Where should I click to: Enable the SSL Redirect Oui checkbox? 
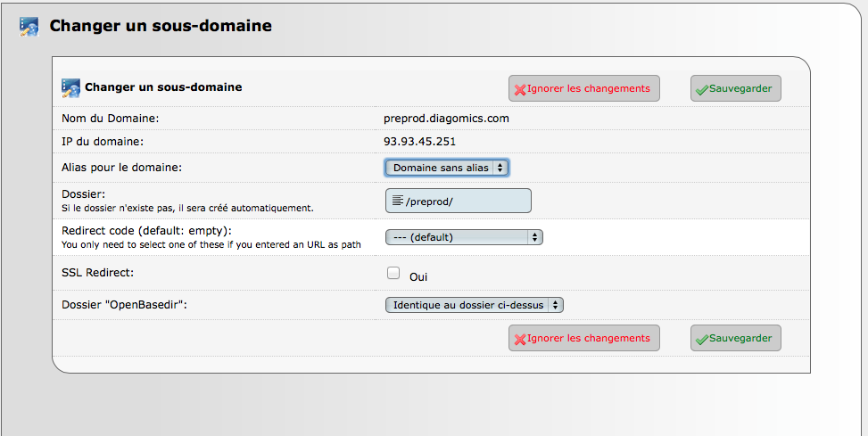coord(393,273)
